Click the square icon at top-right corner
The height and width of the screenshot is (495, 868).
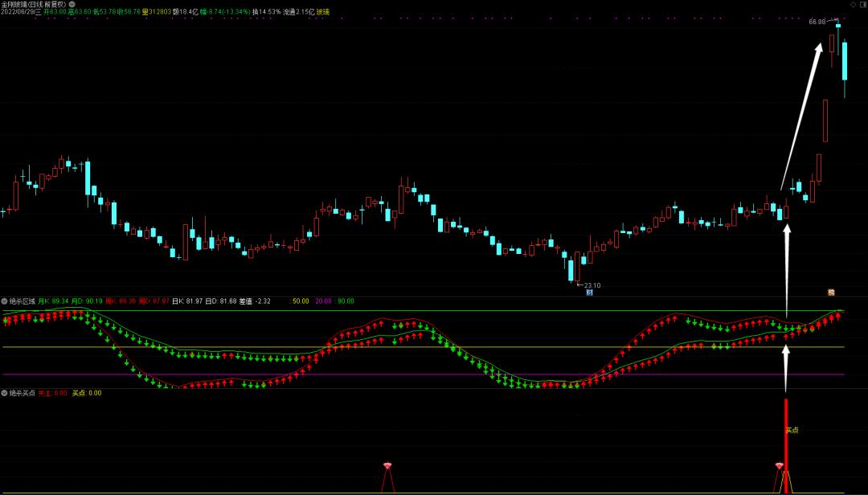pos(862,4)
